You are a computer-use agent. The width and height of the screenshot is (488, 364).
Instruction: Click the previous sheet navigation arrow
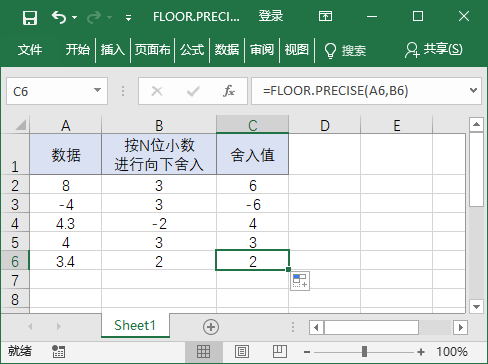(30, 326)
